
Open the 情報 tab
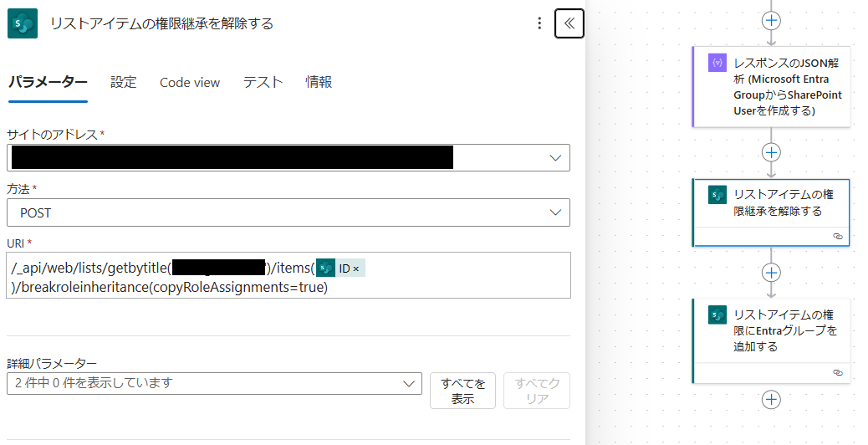pyautogui.click(x=319, y=83)
